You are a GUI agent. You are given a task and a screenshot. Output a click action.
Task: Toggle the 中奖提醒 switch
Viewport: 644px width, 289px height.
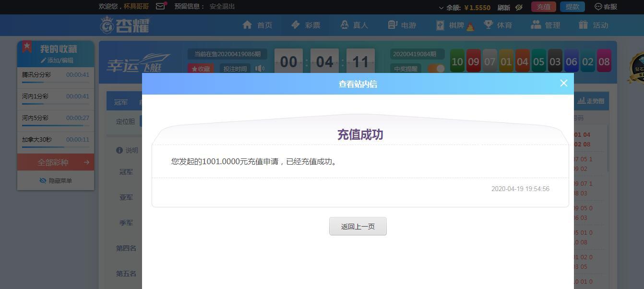(x=436, y=69)
